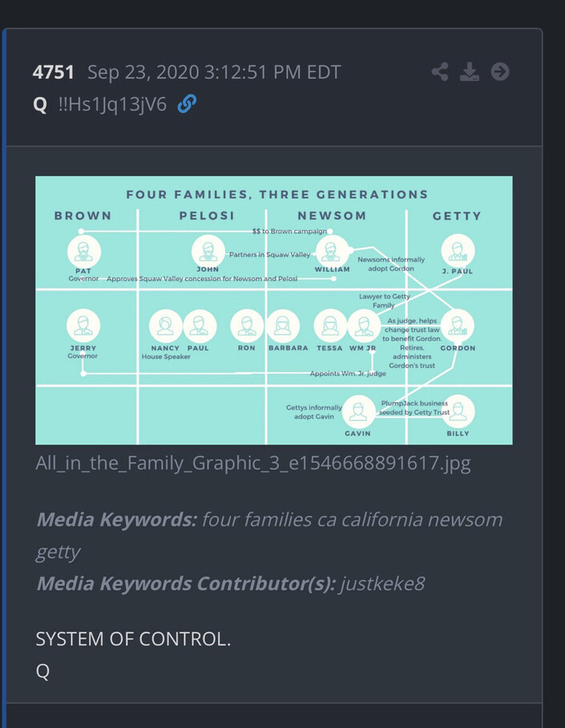Viewport: 565px width, 728px height.
Task: Click the right-arrow go-to-post icon
Action: coord(500,72)
